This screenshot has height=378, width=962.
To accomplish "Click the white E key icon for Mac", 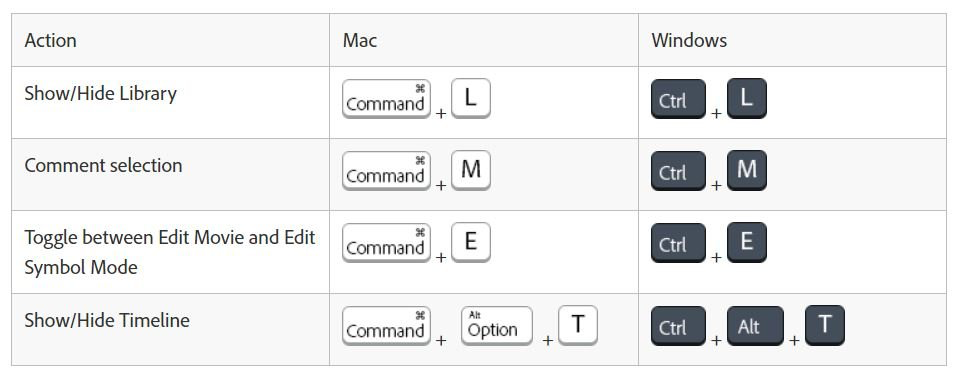I will coord(471,242).
